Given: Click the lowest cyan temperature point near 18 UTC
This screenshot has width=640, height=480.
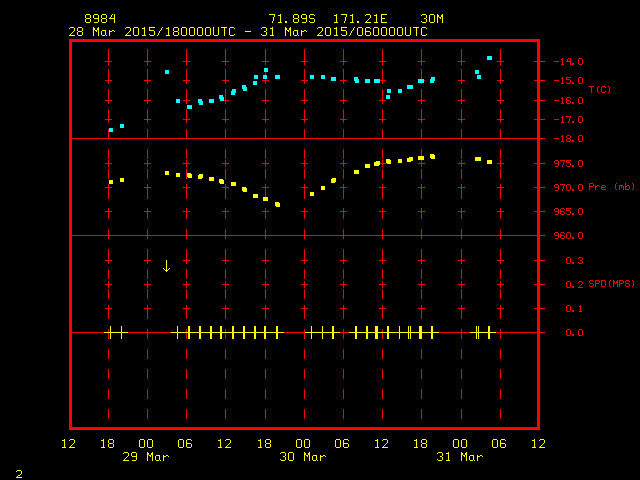Looking at the screenshot, I should [111, 130].
